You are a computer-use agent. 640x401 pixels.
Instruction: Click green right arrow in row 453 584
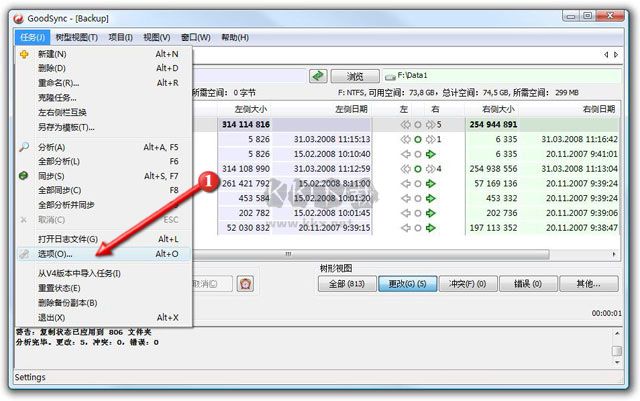(x=430, y=198)
